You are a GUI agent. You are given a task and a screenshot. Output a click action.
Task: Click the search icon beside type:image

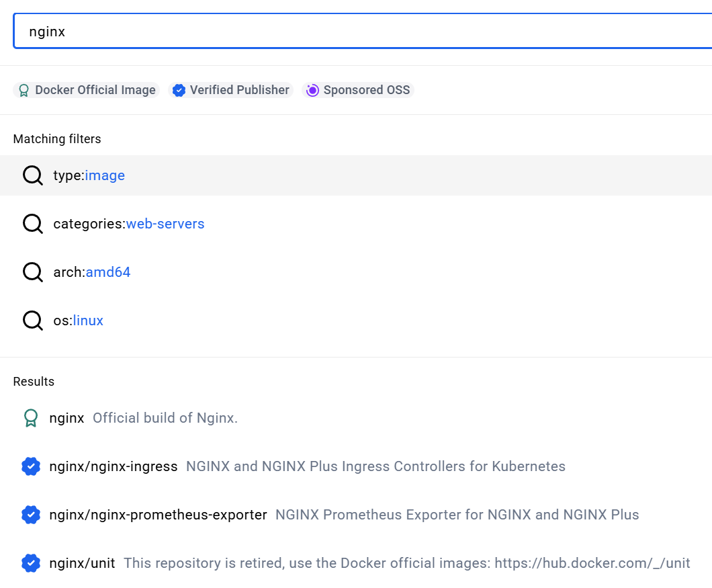pos(33,175)
